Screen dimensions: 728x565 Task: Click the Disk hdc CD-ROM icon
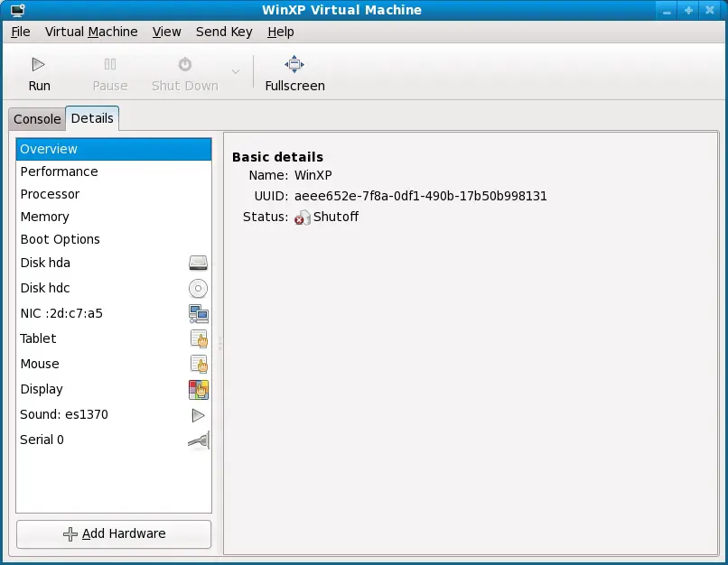click(198, 288)
